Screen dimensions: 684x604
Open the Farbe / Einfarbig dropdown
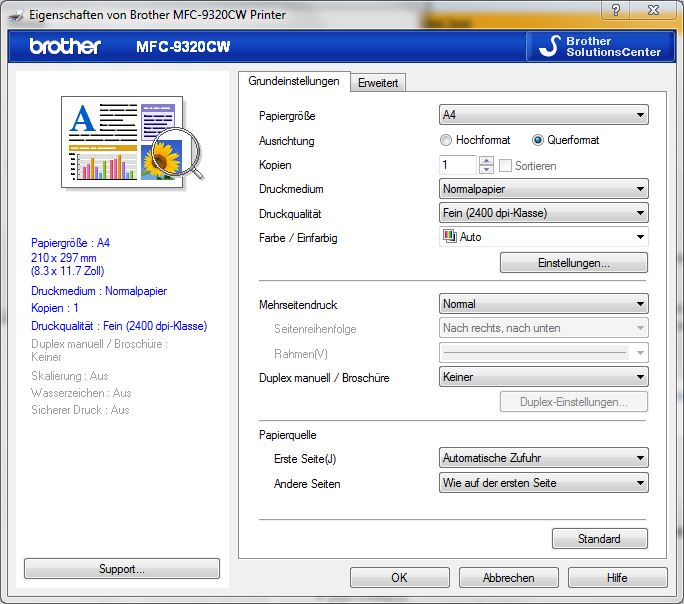pos(544,237)
